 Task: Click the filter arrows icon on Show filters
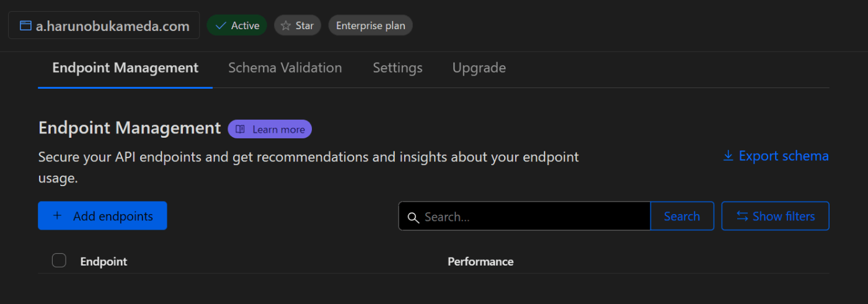pos(742,216)
